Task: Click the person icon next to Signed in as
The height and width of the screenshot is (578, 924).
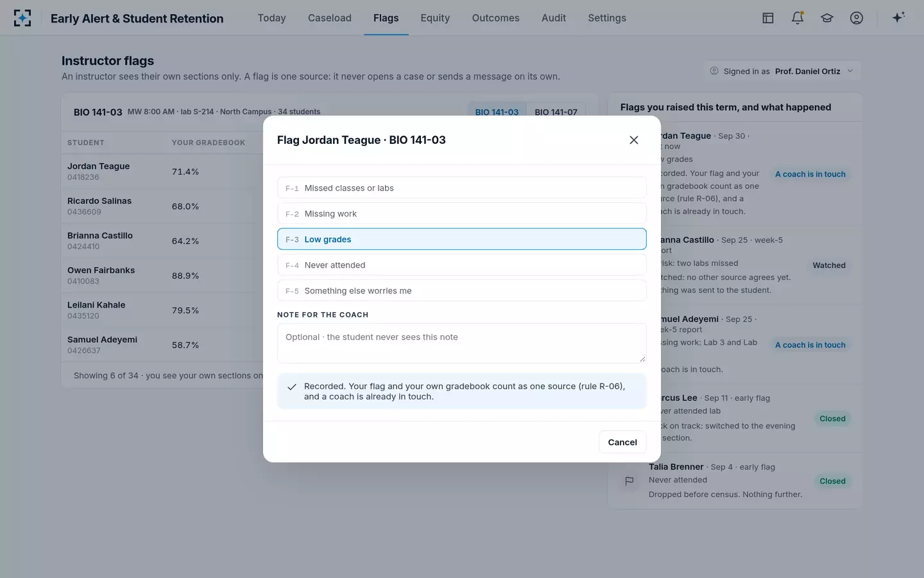Action: click(714, 71)
